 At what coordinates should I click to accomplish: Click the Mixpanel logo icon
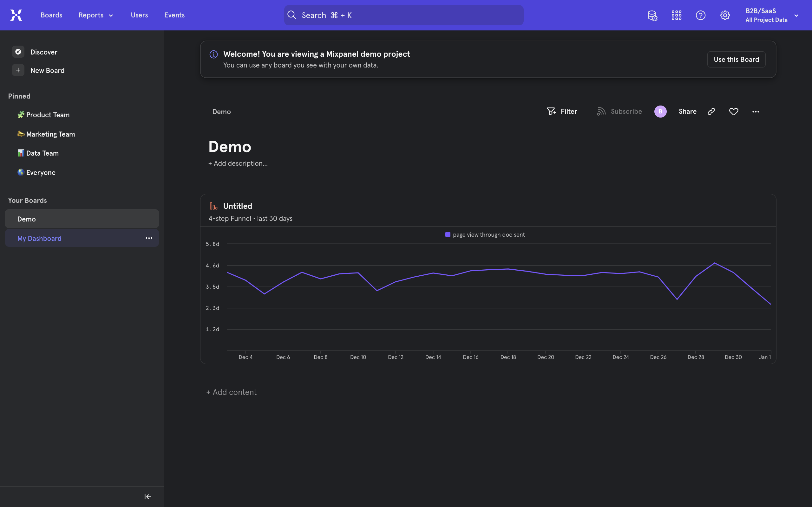coord(16,15)
